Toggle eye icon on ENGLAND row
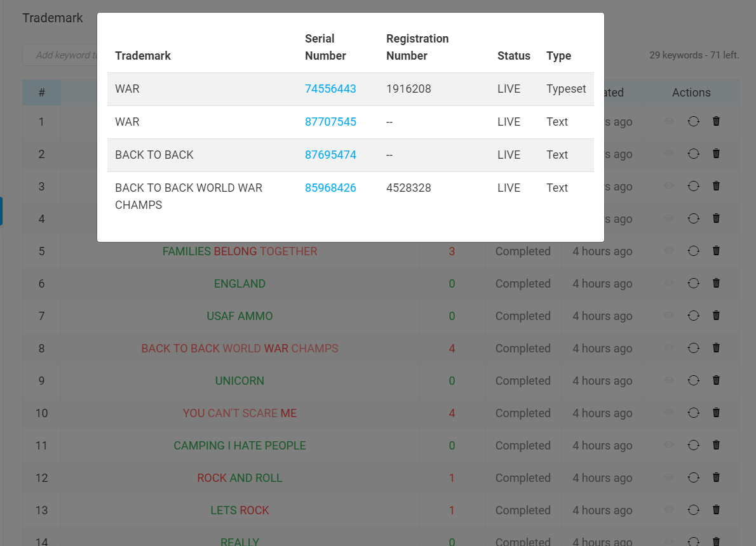 tap(669, 283)
